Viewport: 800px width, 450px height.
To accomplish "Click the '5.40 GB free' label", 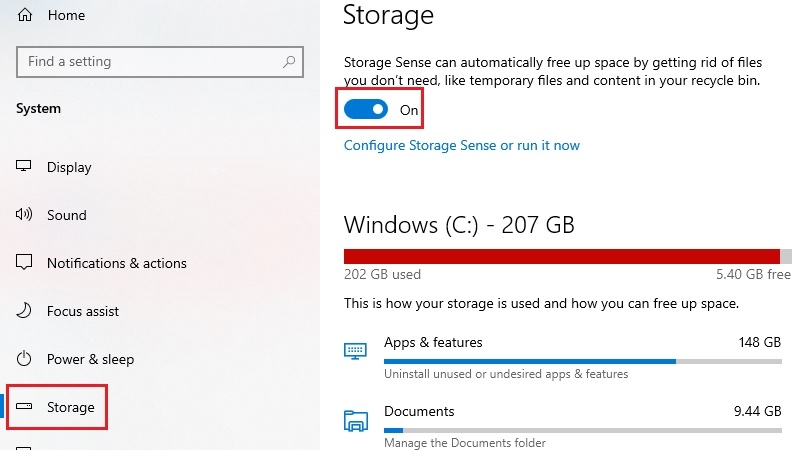I will pyautogui.click(x=753, y=274).
